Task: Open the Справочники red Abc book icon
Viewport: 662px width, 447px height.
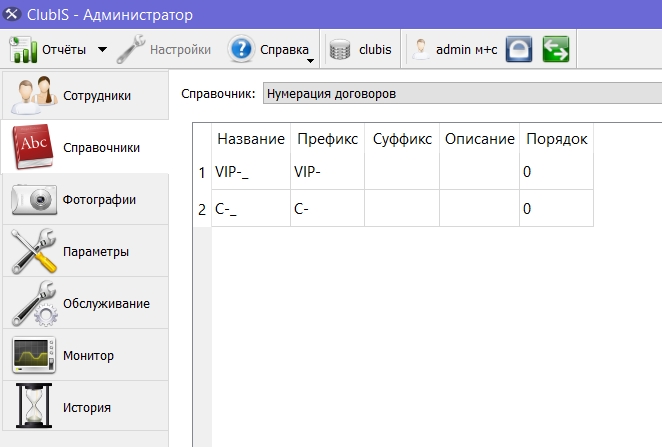Action: click(33, 147)
